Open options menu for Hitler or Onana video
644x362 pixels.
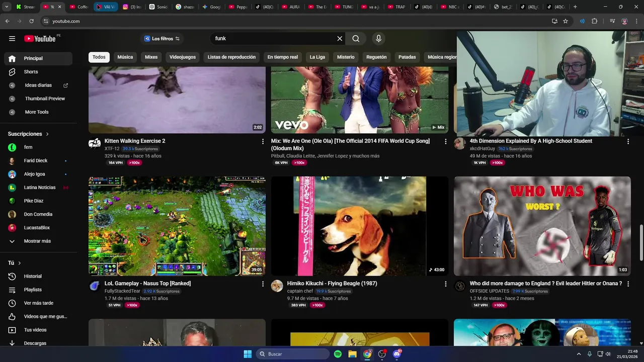(x=628, y=284)
